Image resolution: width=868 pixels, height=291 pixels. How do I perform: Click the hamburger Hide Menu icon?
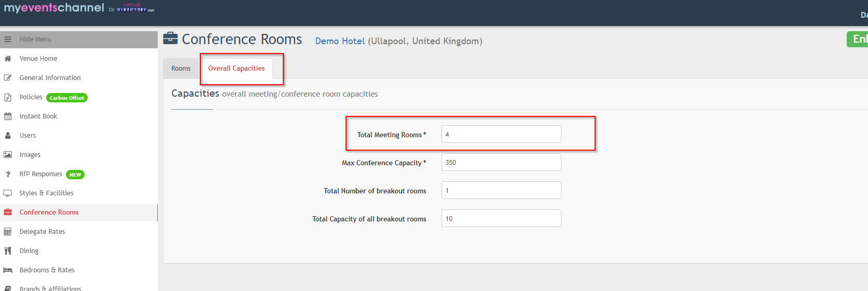coord(8,39)
